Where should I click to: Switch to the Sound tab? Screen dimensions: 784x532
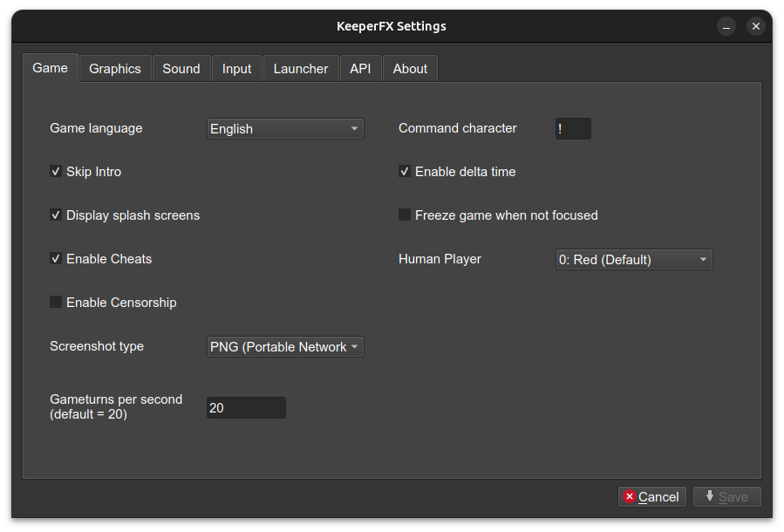point(181,69)
